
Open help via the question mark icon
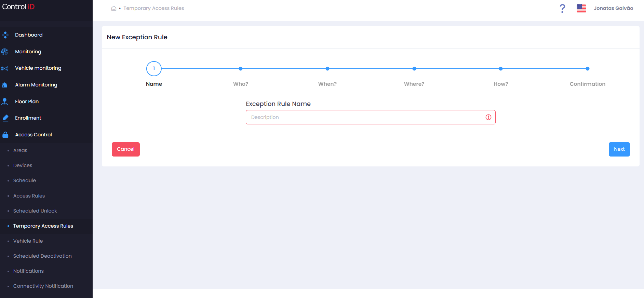562,8
